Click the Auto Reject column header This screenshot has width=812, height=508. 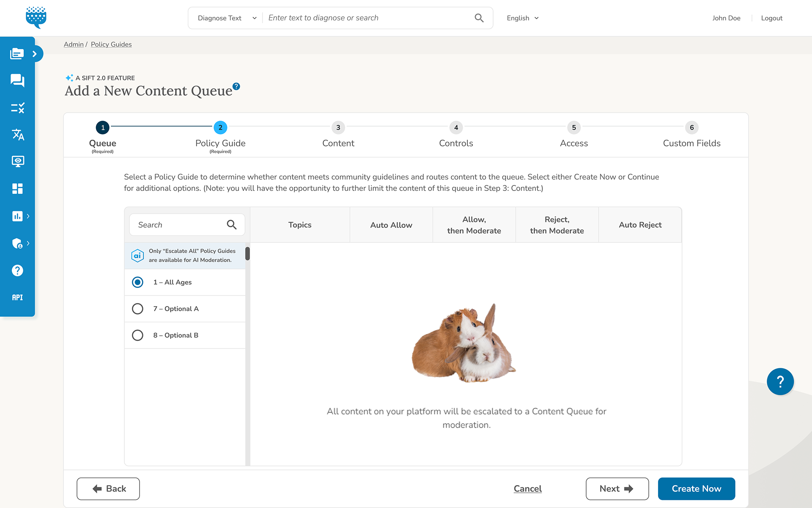coord(640,225)
